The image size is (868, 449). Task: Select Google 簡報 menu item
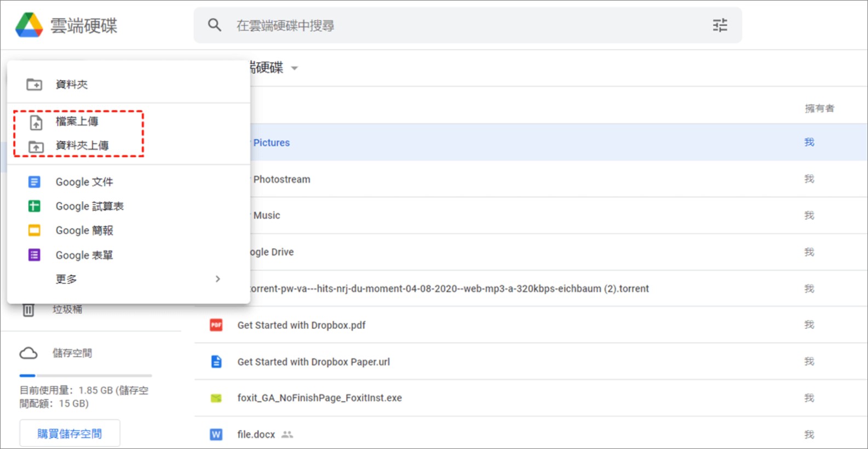[x=129, y=230]
